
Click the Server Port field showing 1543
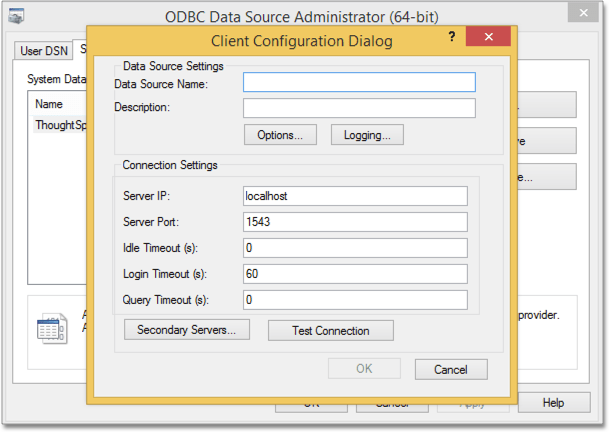[x=355, y=222]
